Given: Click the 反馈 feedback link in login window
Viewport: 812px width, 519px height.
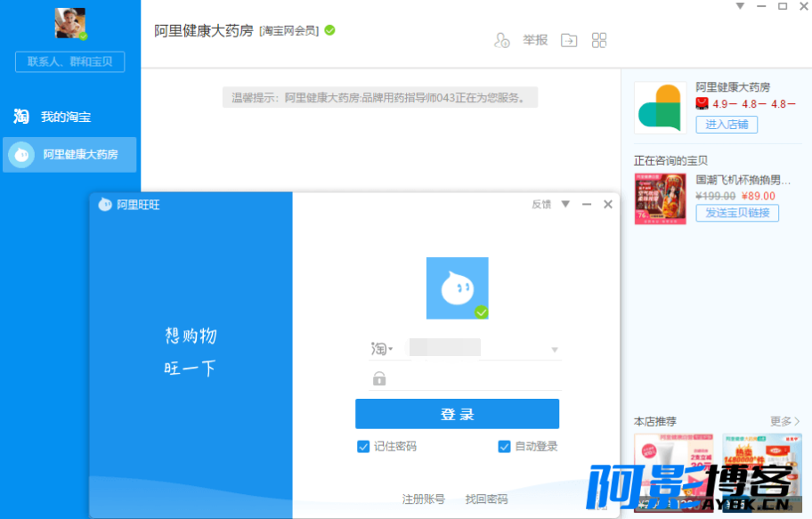Looking at the screenshot, I should pos(541,204).
